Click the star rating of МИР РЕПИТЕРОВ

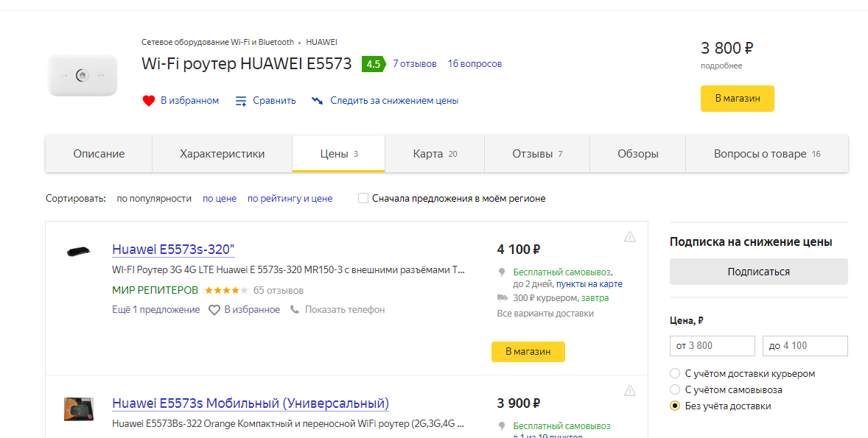coord(226,290)
